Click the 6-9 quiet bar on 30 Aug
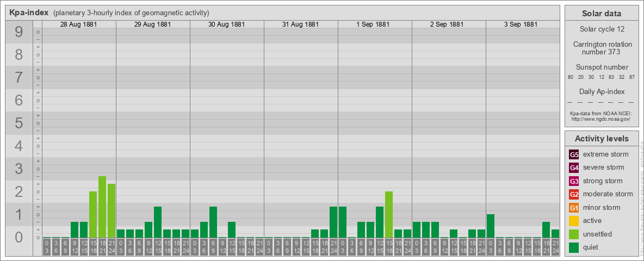Viewport: 644px width, 261px height. [213, 222]
